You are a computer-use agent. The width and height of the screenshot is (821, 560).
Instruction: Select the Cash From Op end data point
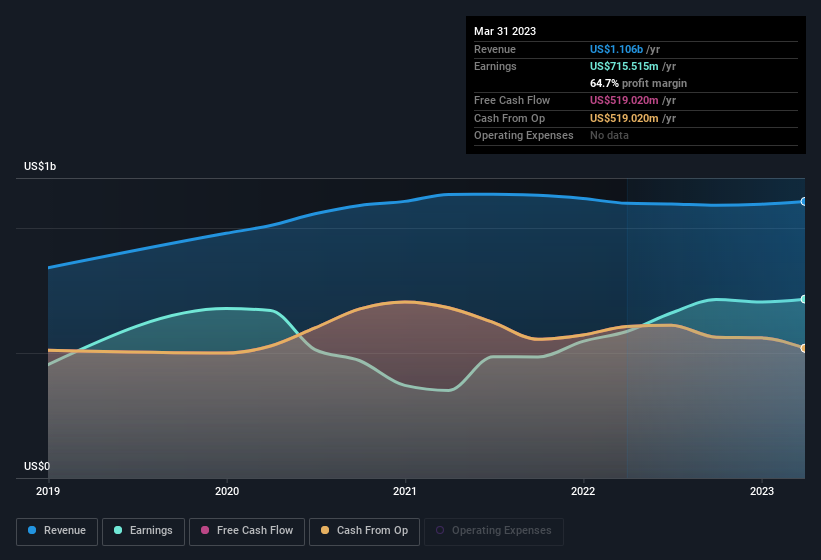(x=804, y=348)
